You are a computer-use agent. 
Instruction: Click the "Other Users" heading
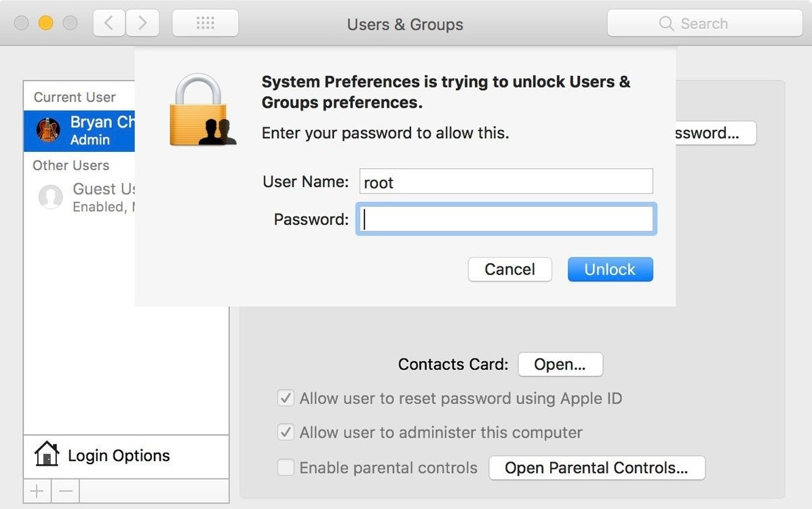tap(71, 165)
